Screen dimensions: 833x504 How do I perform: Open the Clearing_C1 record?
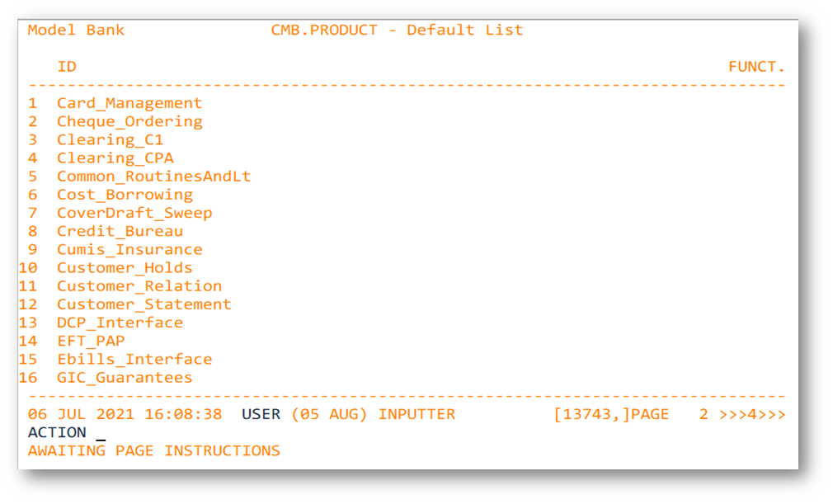pyautogui.click(x=110, y=139)
